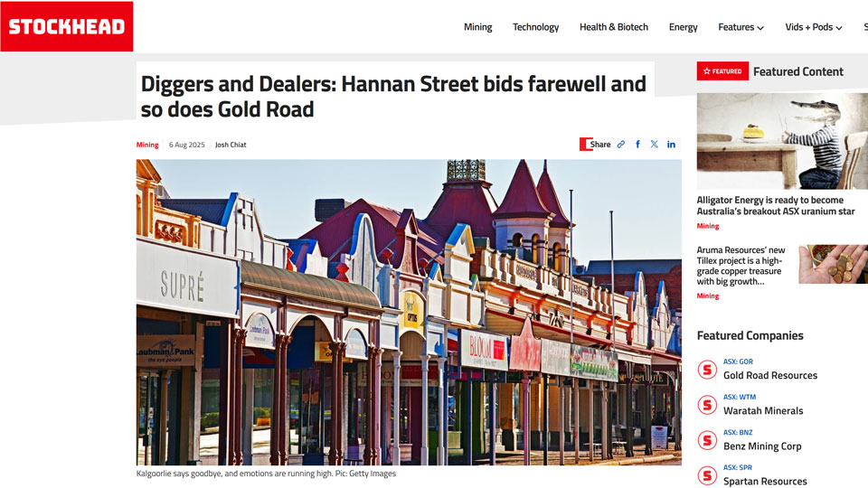Share article on LinkedIn
The image size is (868, 488).
tap(671, 145)
